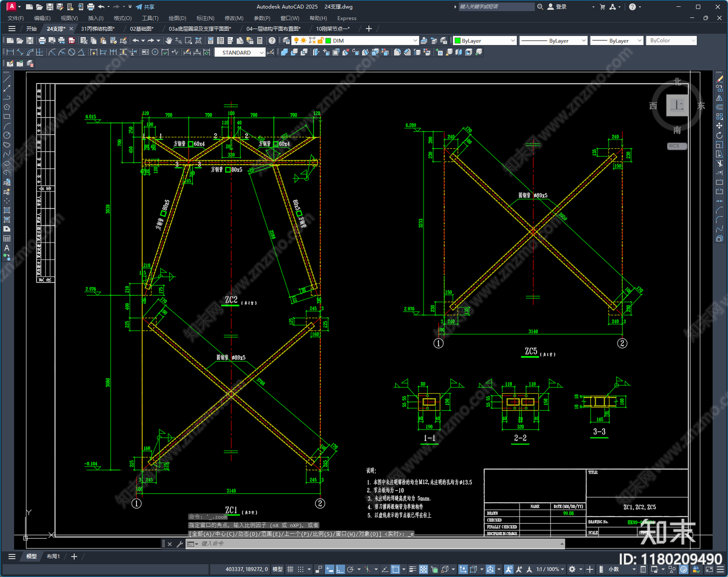Click the WCS label under the ViewCube
The image size is (728, 577).
tap(677, 146)
